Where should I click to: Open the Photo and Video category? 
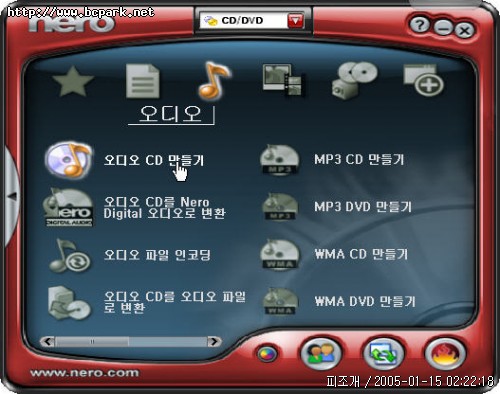point(283,80)
